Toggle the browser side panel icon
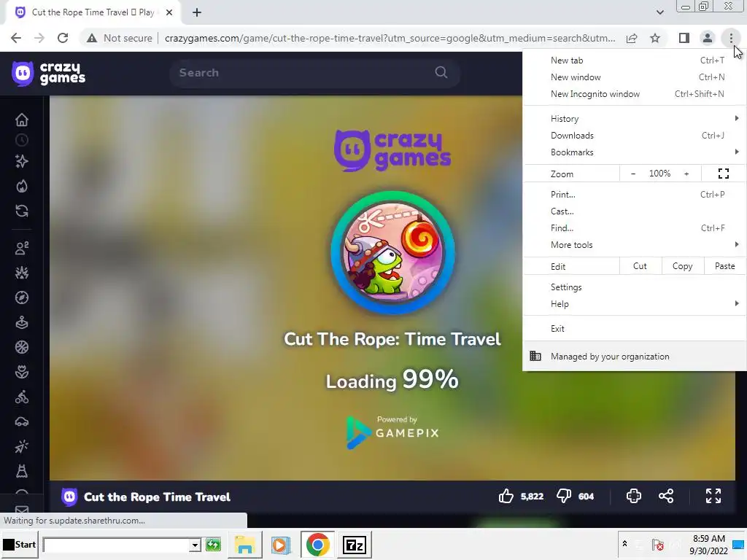The image size is (747, 560). [x=684, y=38]
